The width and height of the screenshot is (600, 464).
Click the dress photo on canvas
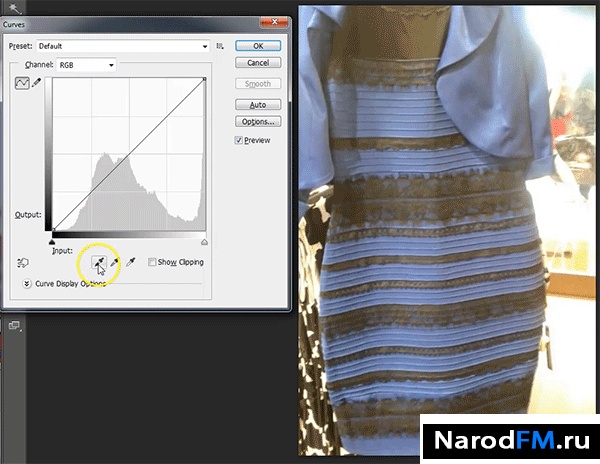click(448, 230)
